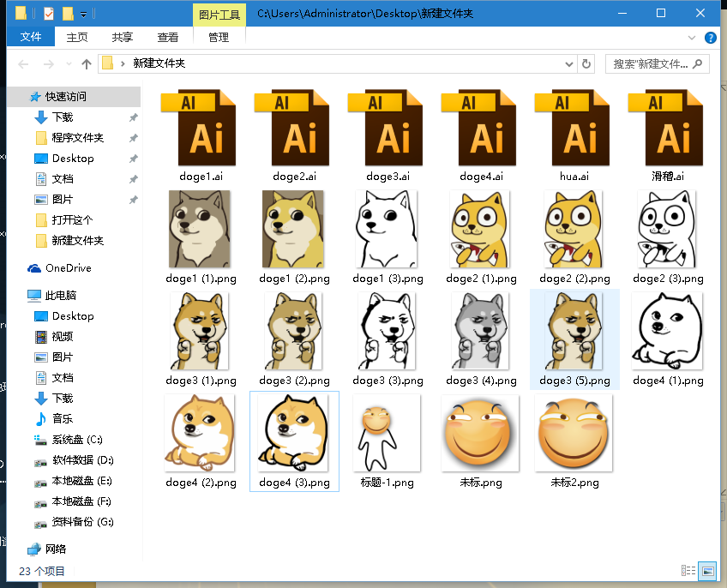Open 本地磁盘 (E:) in the sidebar
Screen dimensions: 727x588
[x=81, y=481]
